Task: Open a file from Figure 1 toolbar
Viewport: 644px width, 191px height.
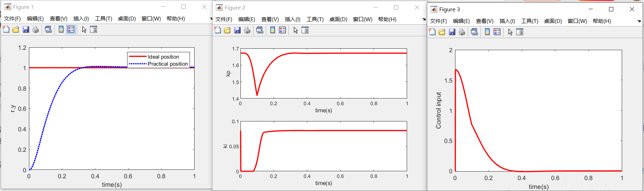Action: pyautogui.click(x=16, y=30)
